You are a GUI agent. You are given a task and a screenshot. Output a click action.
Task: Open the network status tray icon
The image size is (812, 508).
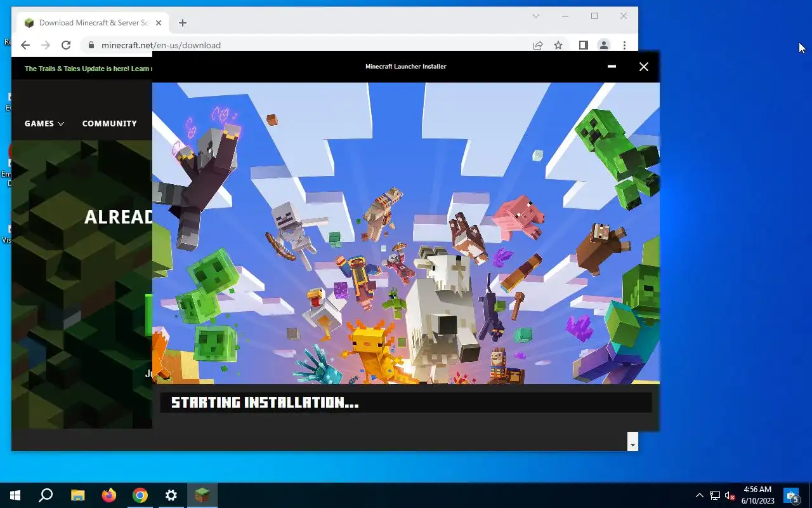715,495
